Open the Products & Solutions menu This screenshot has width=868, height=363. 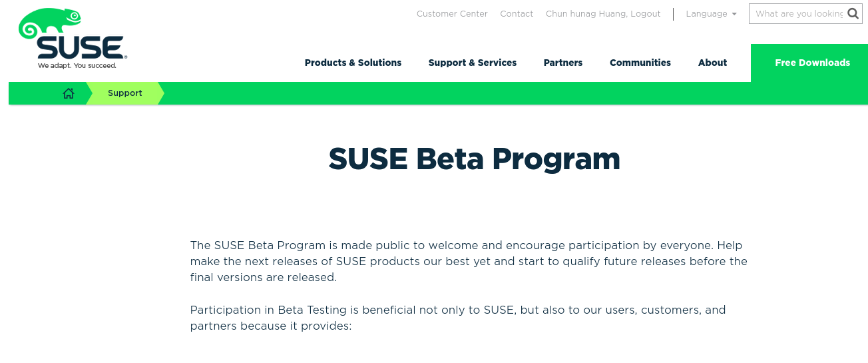[353, 63]
